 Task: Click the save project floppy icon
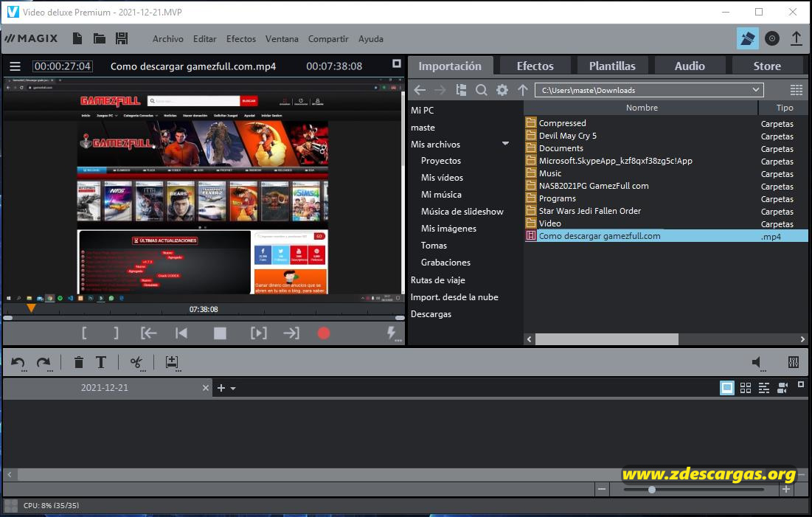pos(122,38)
